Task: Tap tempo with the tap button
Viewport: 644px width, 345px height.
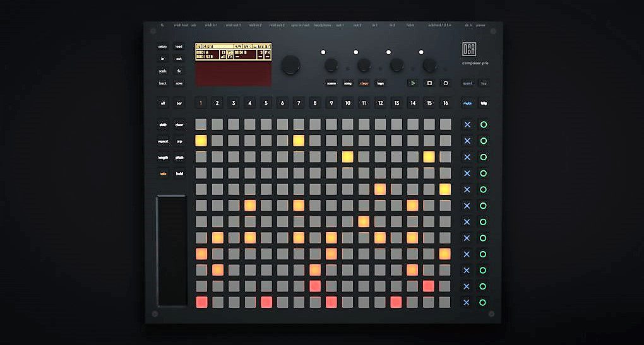Action: pos(484,83)
